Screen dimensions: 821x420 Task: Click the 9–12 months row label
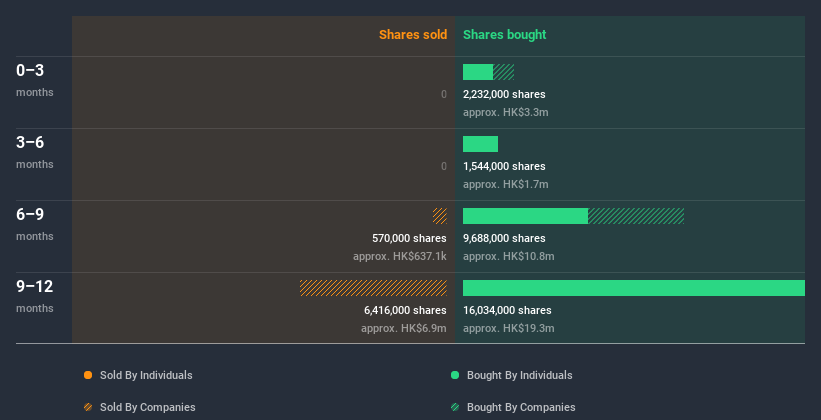click(35, 296)
